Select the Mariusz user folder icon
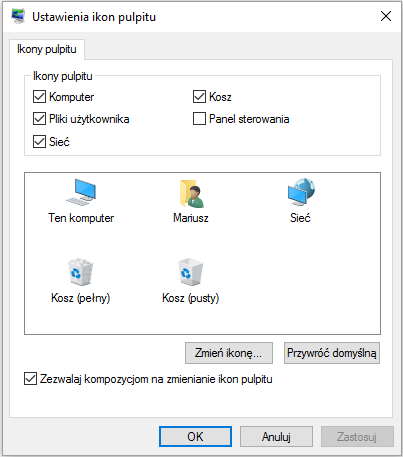Screen dimensions: 403x457 point(191,193)
